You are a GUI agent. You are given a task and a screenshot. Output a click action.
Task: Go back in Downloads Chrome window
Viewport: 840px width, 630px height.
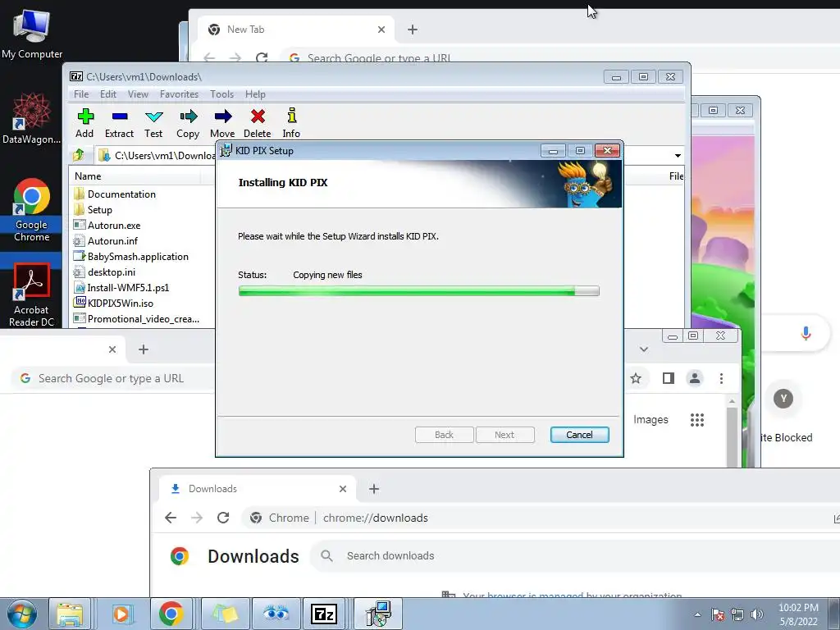(171, 518)
